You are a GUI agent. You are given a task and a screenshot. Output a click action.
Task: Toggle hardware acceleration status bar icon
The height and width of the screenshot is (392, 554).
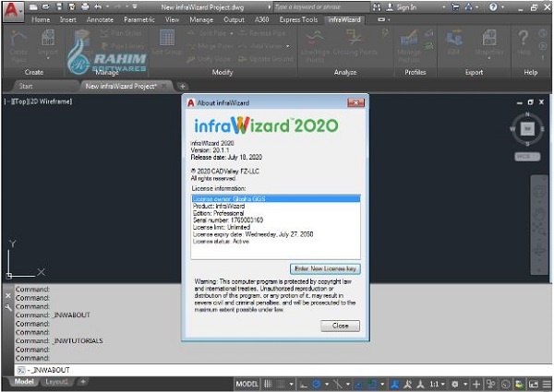point(506,385)
